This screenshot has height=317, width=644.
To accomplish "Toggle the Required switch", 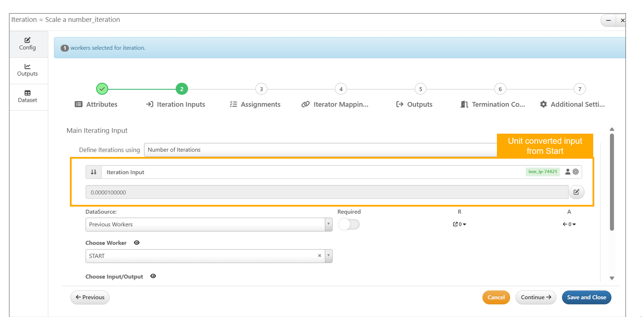I will click(349, 224).
